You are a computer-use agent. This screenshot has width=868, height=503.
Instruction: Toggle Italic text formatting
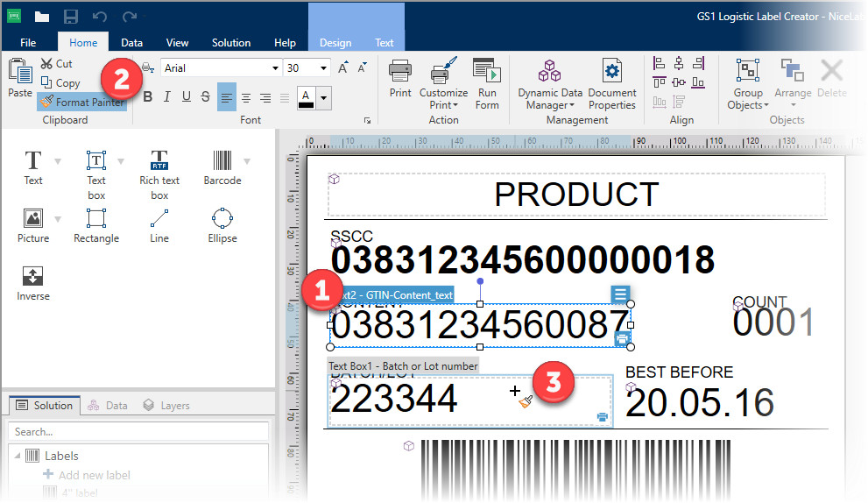166,97
